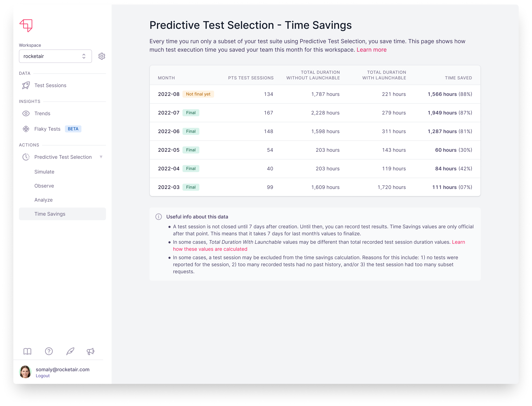Select the Flaky Tests snowflake icon

pyautogui.click(x=26, y=129)
